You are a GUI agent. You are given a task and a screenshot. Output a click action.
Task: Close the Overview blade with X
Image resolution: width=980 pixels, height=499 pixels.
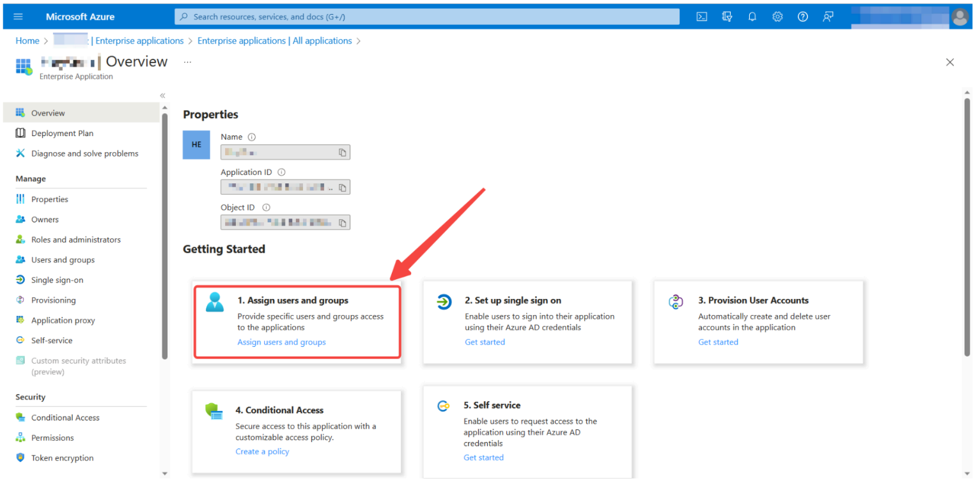(950, 62)
